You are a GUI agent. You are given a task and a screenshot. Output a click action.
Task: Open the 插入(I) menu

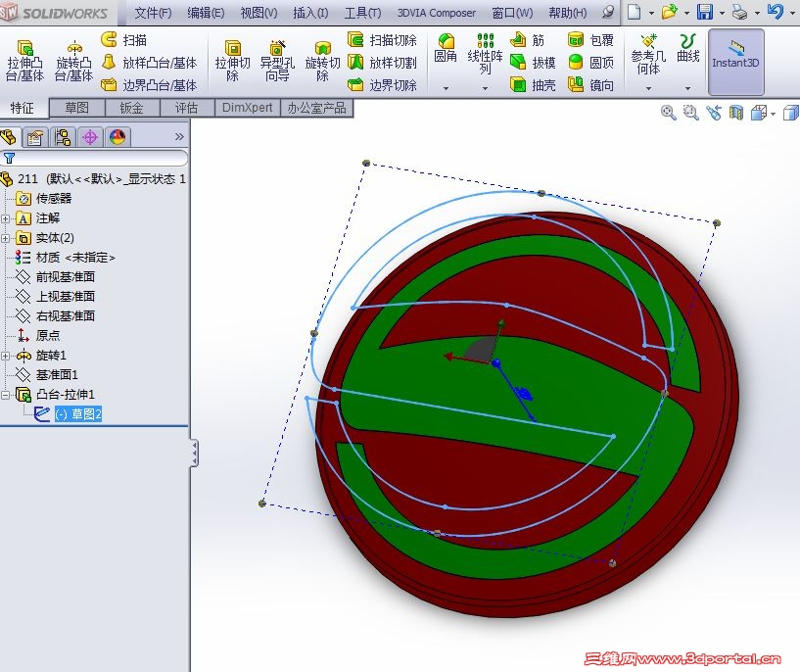click(x=310, y=13)
